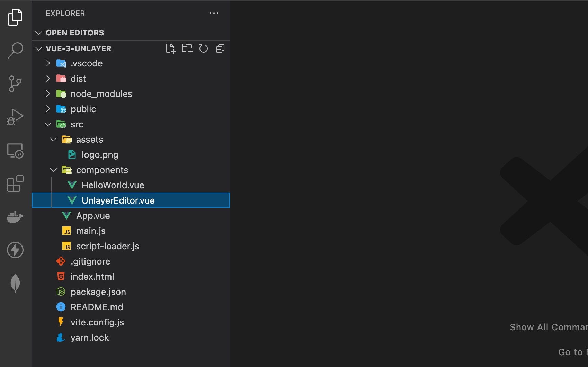
Task: Open the Search view
Action: [x=15, y=51]
